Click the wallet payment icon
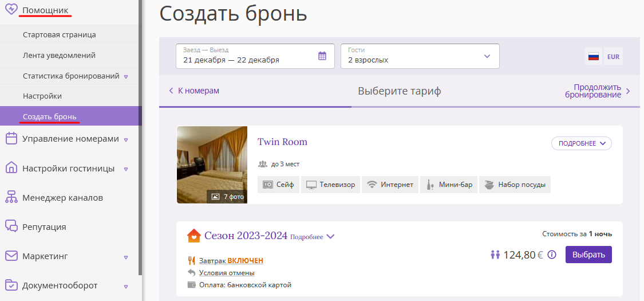Viewport: 644px width, 301px height. coord(191,284)
